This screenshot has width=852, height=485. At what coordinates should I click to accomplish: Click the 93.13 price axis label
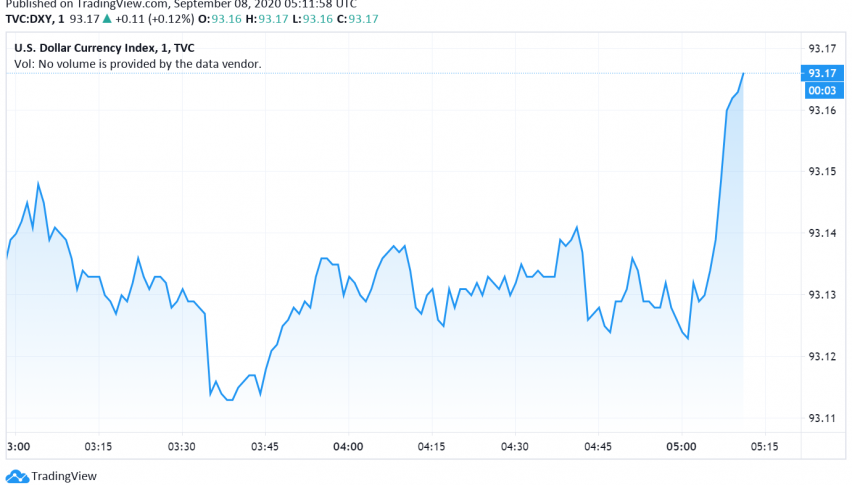(x=822, y=295)
